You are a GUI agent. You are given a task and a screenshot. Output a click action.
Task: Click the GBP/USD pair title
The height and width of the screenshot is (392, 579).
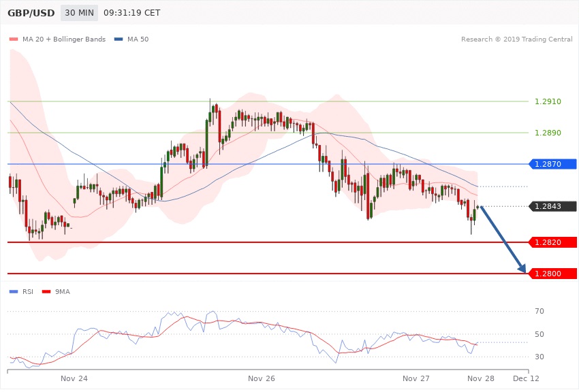[31, 13]
